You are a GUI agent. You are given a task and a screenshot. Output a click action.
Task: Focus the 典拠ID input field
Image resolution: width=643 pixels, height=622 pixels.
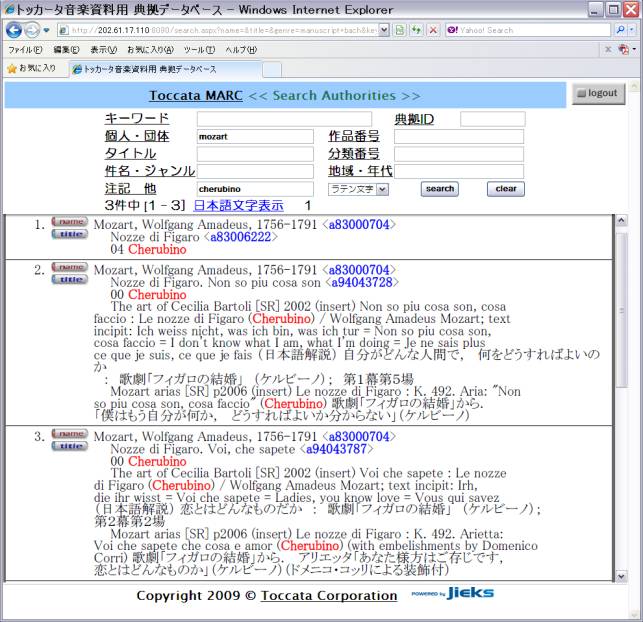[493, 119]
